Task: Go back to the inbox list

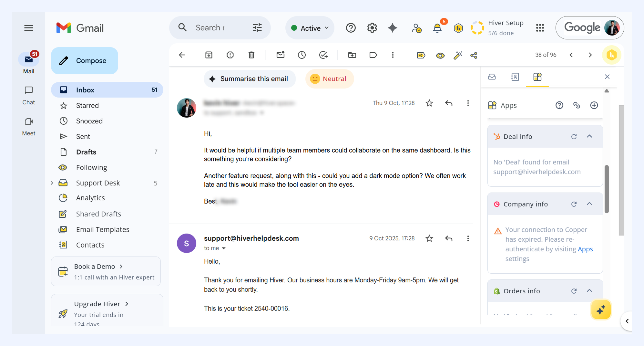Action: pyautogui.click(x=182, y=55)
